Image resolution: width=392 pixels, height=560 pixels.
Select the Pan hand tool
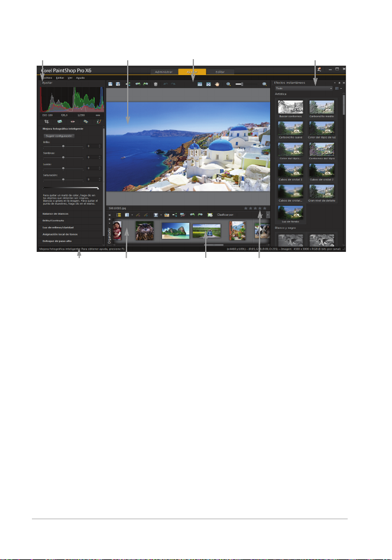217,85
